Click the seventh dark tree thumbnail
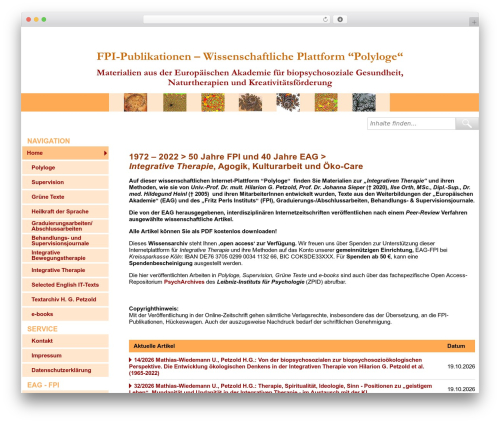 point(364,102)
